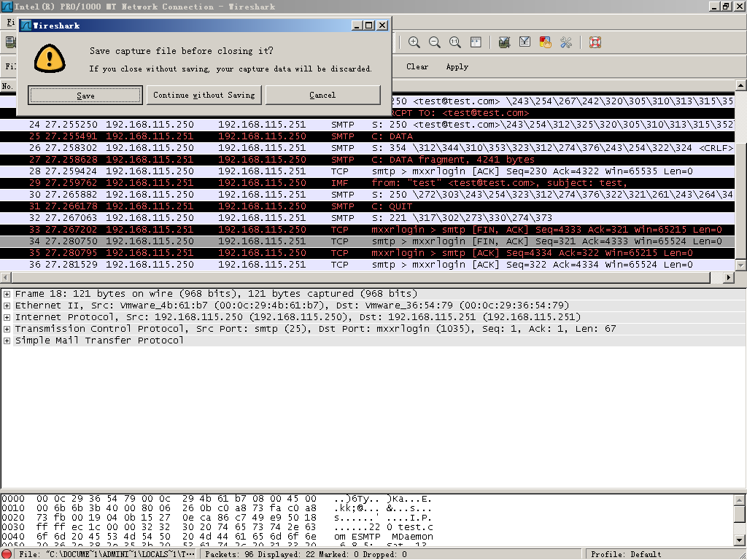Viewport: 747px width, 560px height.
Task: Expand the Ethernet II tree node
Action: point(7,306)
